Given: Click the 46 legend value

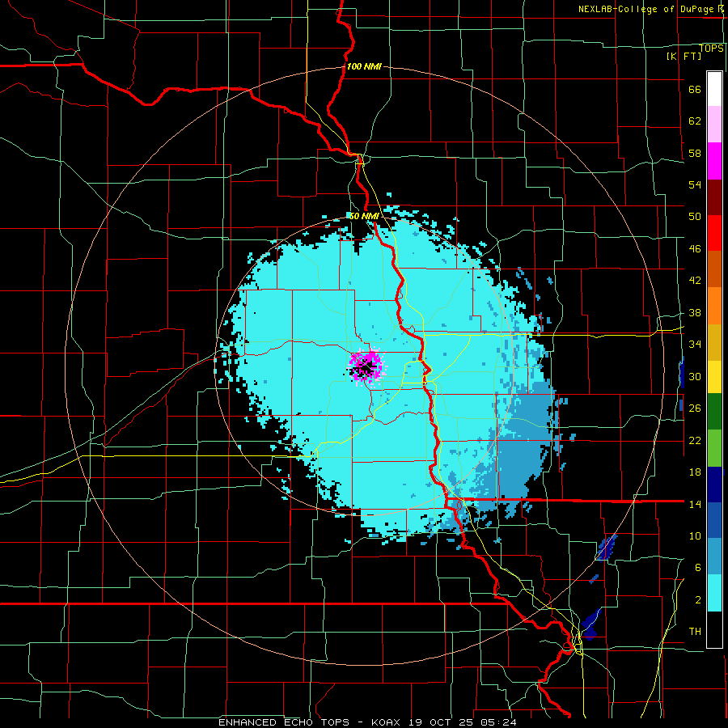Looking at the screenshot, I should pyautogui.click(x=695, y=249).
